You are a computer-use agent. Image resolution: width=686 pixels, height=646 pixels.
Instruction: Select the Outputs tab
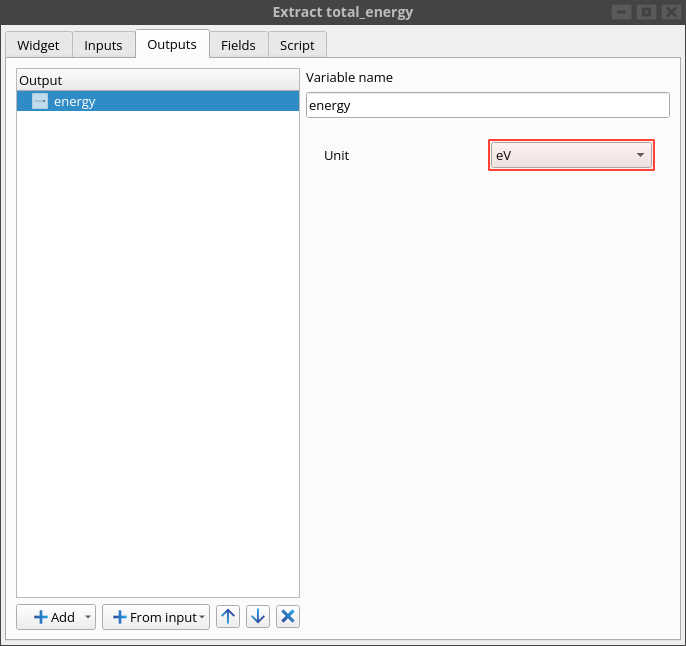pyautogui.click(x=172, y=44)
